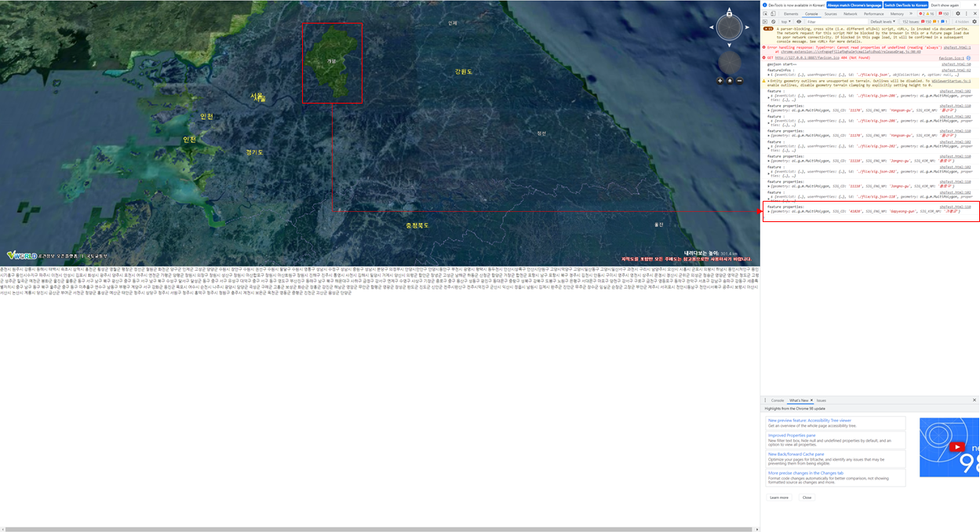Open DevTools settings gear in main toolbar
This screenshot has width=980, height=532.
coord(958,13)
